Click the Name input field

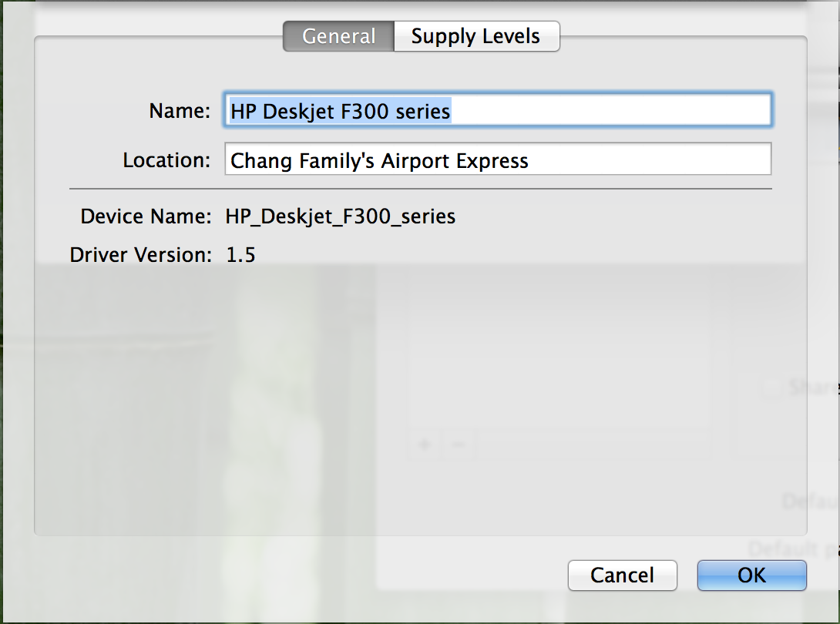pyautogui.click(x=498, y=110)
